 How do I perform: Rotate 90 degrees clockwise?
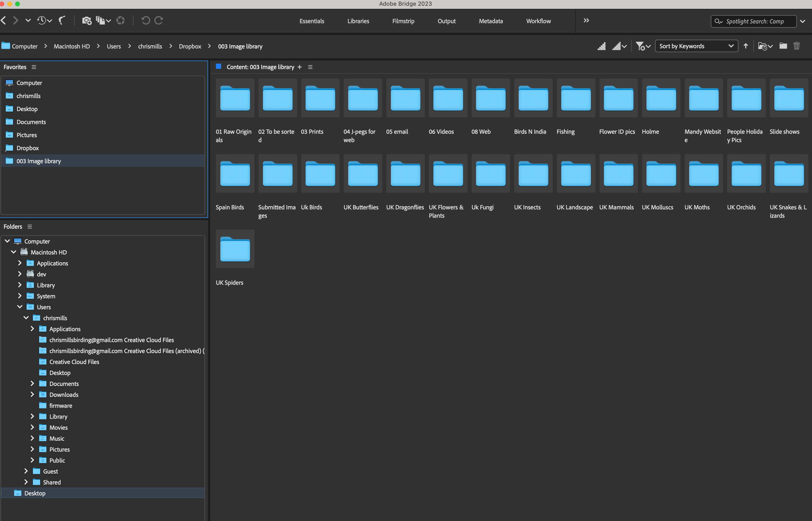tap(159, 20)
